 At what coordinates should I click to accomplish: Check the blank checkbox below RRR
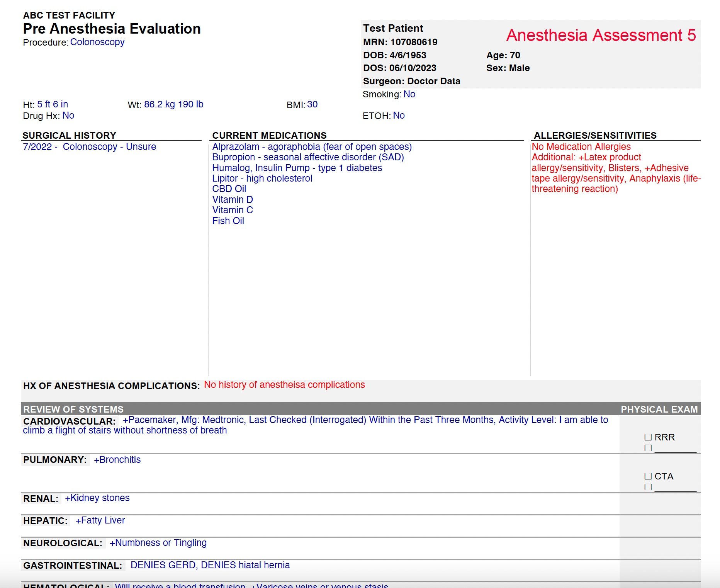[648, 448]
